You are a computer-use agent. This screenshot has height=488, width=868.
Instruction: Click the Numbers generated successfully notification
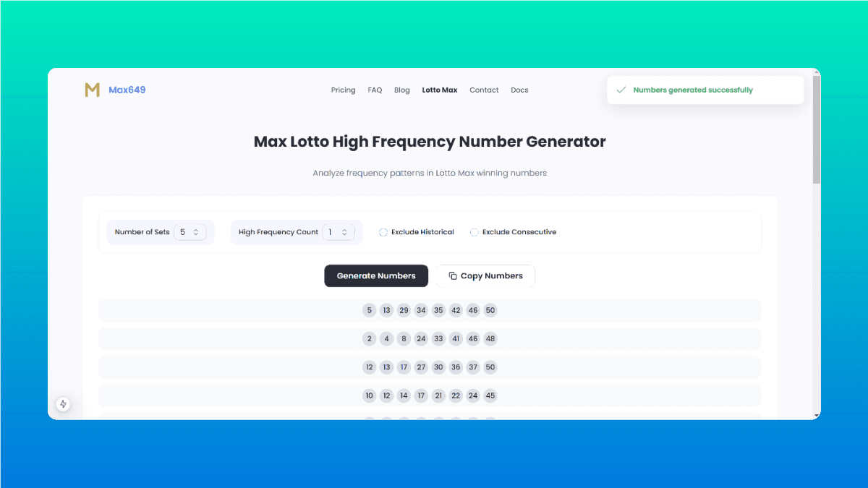click(705, 90)
